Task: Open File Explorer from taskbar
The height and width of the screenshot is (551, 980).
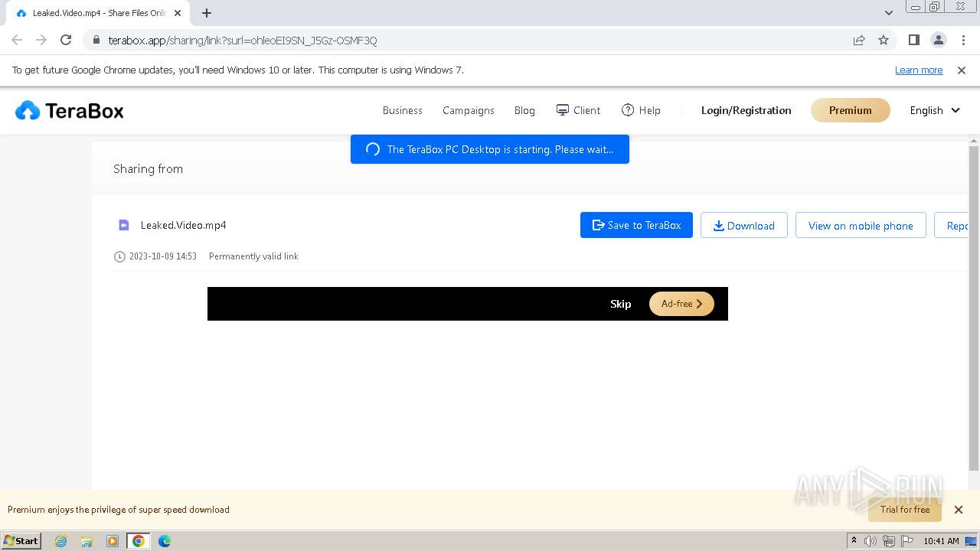Action: [x=87, y=541]
